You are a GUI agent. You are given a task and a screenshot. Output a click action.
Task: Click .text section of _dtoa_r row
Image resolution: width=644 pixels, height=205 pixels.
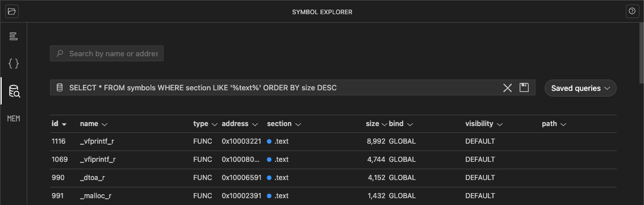pyautogui.click(x=278, y=178)
